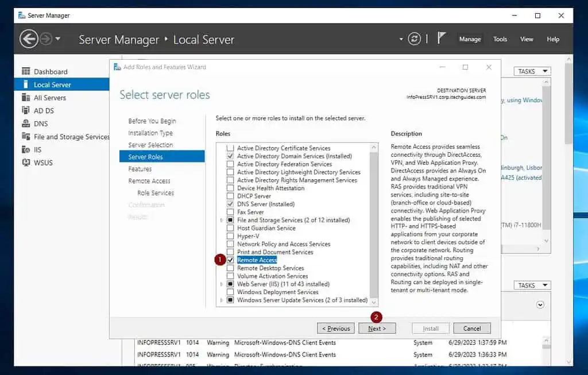The image size is (588, 375).
Task: Check the Hyper-V role checkbox
Action: pyautogui.click(x=231, y=236)
